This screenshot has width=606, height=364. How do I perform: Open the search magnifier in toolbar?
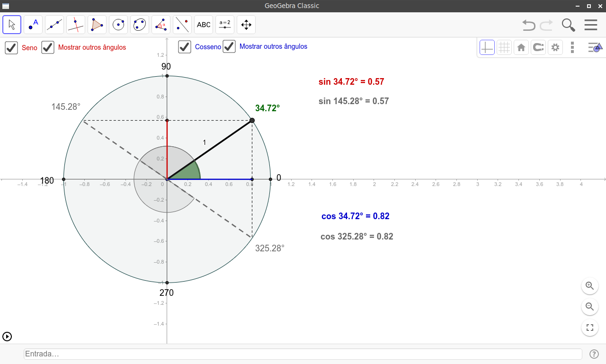tap(568, 25)
